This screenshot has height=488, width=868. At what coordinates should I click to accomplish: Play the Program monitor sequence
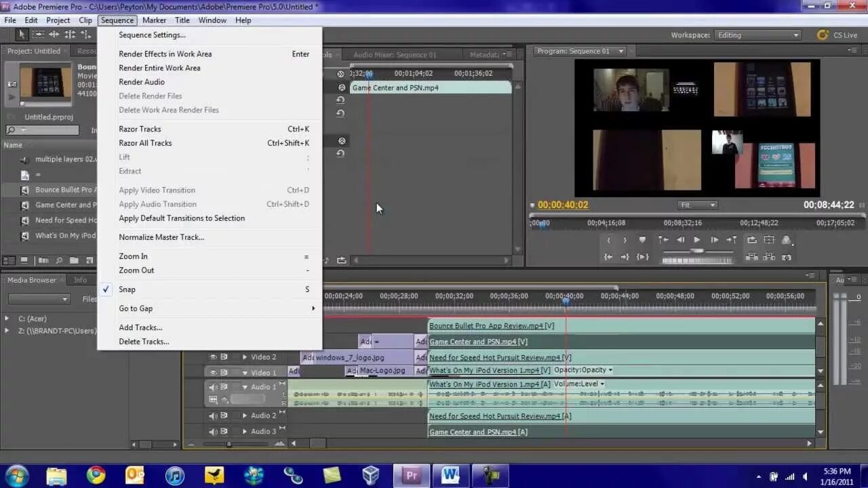697,240
